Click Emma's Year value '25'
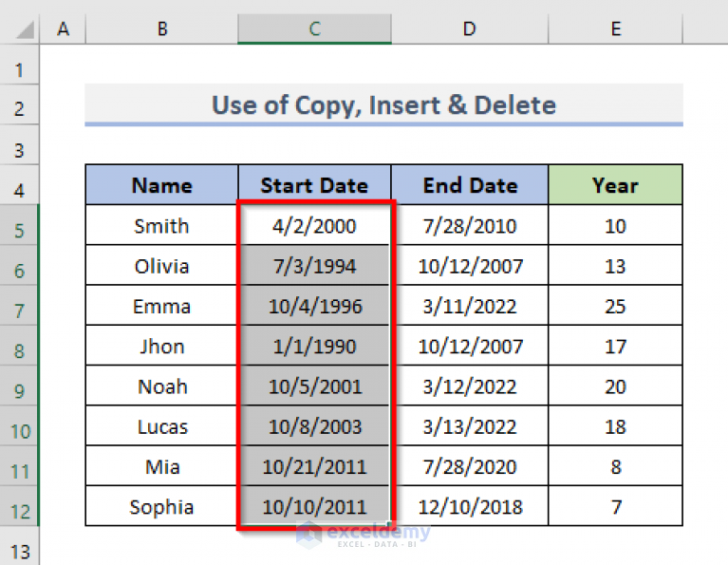Image resolution: width=728 pixels, height=565 pixels. coord(615,306)
